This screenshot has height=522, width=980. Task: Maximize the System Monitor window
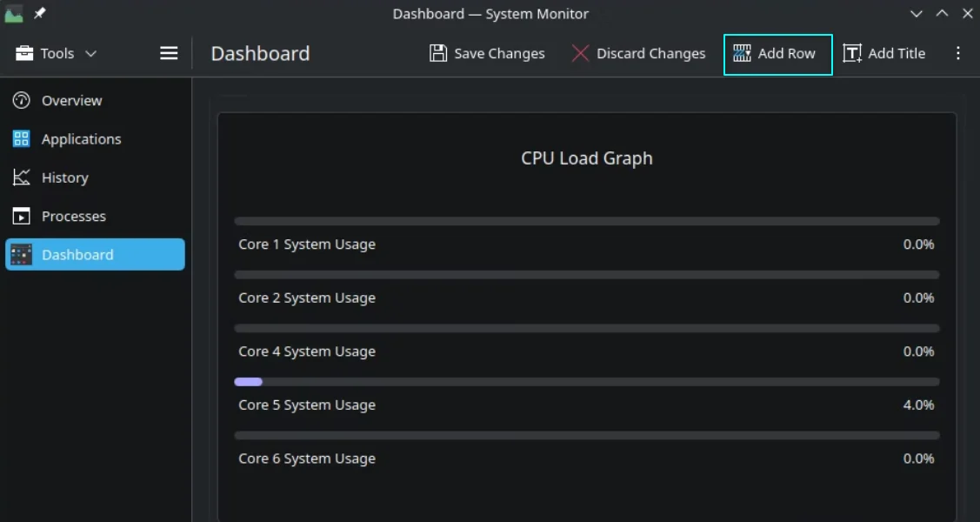[x=942, y=14]
